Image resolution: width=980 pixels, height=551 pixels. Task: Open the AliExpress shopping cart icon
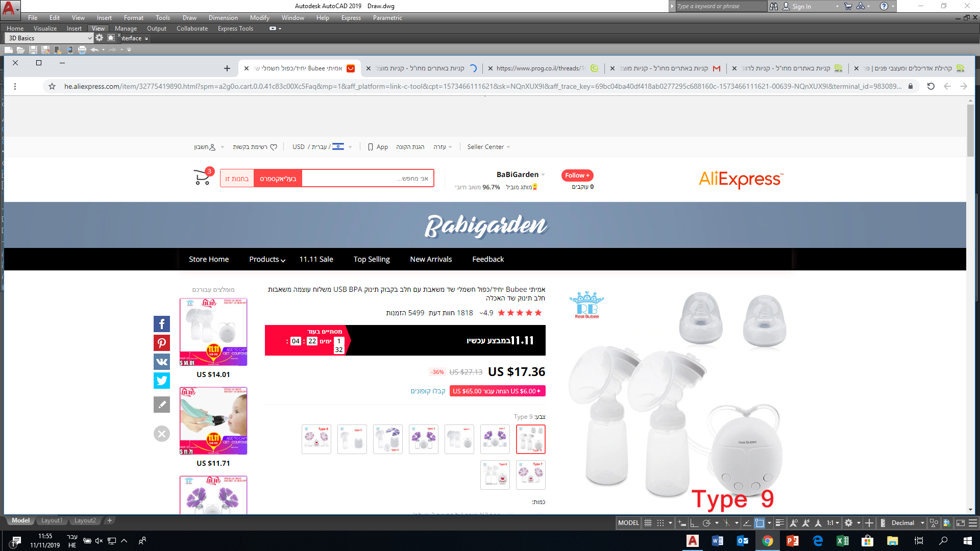click(202, 178)
